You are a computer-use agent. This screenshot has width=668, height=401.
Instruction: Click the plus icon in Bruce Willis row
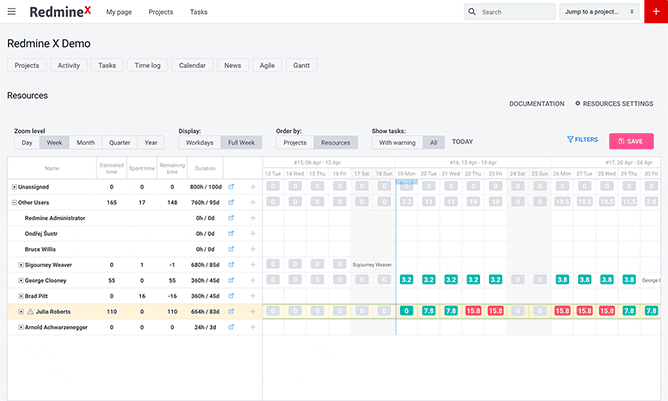point(253,249)
